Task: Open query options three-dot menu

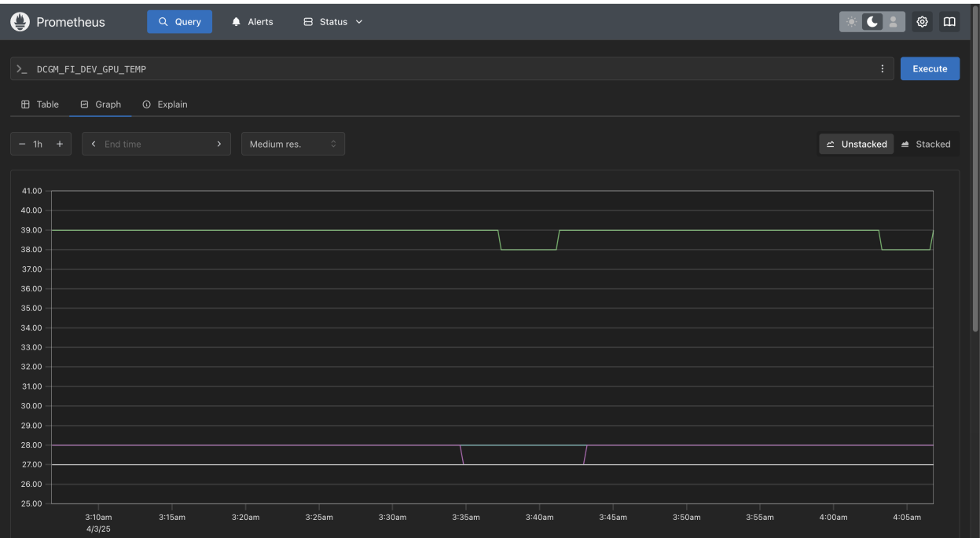Action: (883, 69)
